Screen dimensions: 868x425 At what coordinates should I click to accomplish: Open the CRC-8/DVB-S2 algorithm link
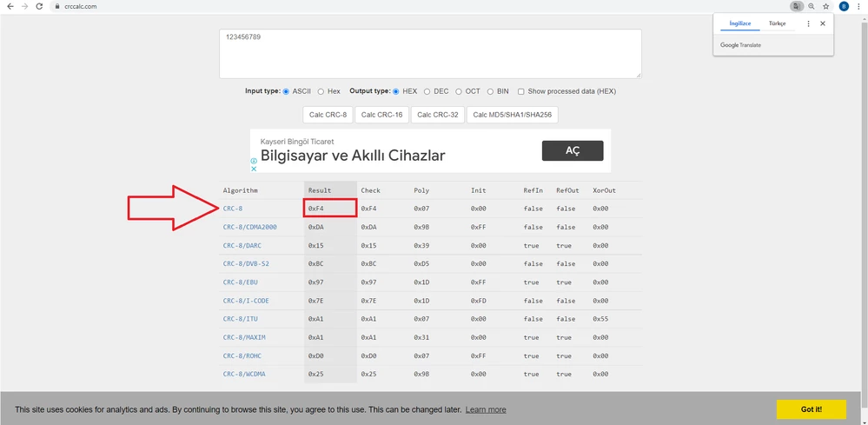click(x=246, y=263)
